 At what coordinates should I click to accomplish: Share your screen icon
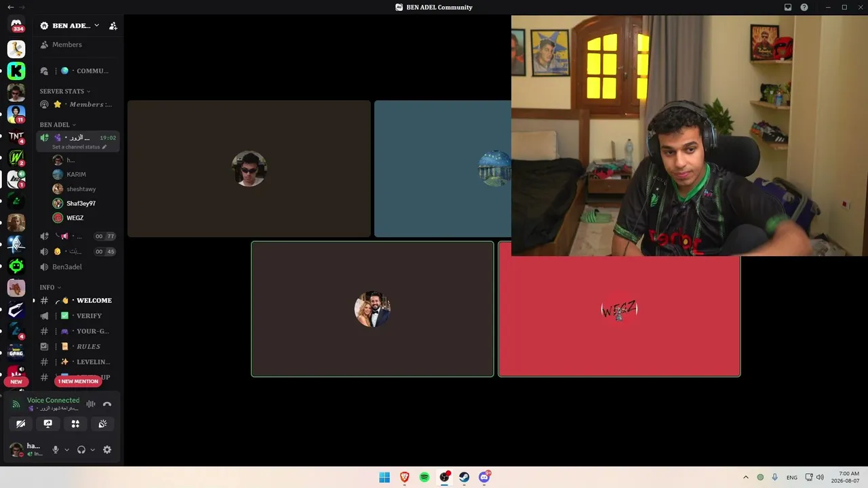pyautogui.click(x=48, y=424)
